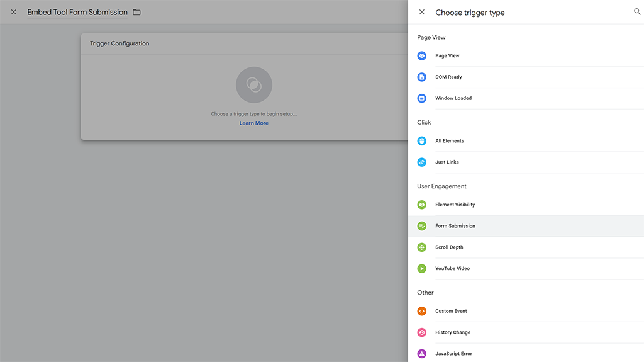Click the trigger configuration placeholder circle

point(253,85)
